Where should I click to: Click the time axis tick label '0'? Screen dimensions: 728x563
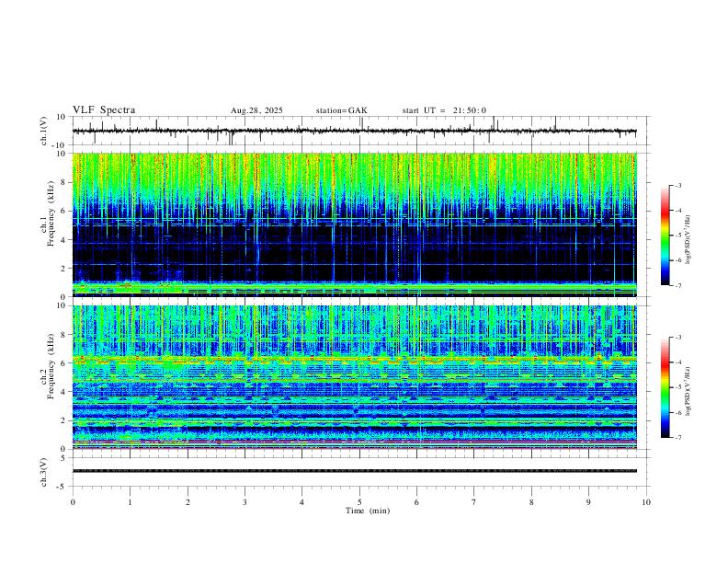(x=73, y=502)
